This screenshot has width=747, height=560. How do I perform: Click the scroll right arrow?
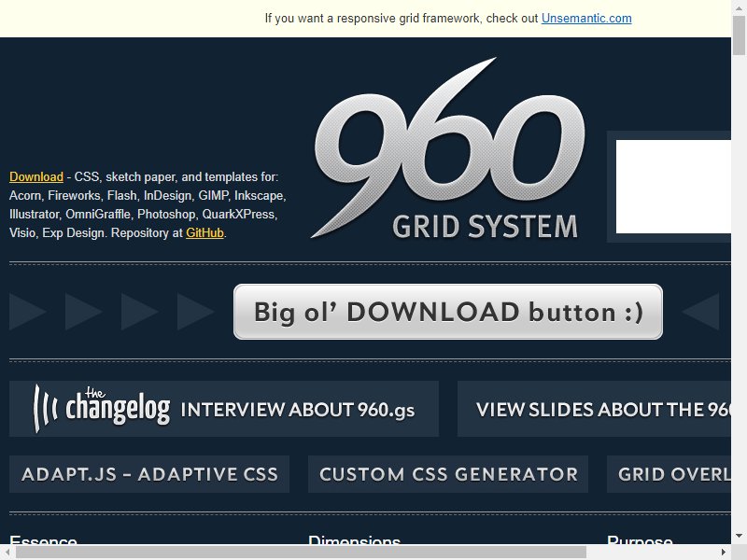[723, 553]
